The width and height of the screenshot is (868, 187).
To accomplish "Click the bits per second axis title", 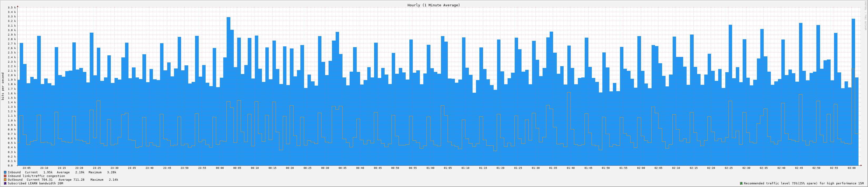I will 3,86.
